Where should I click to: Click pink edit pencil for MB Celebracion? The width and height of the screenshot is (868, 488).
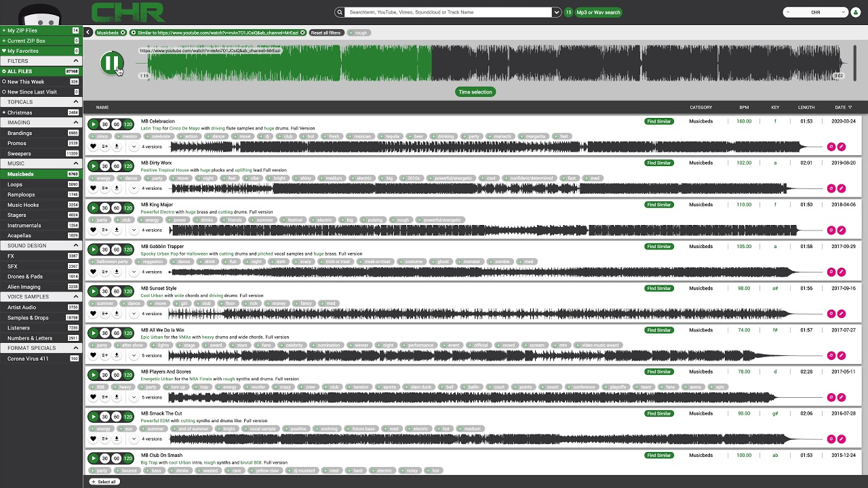point(842,146)
